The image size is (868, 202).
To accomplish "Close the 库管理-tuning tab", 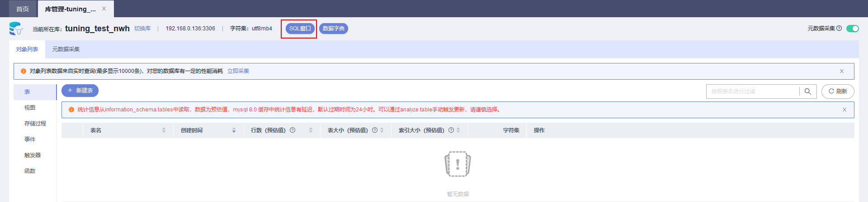I will click(104, 9).
